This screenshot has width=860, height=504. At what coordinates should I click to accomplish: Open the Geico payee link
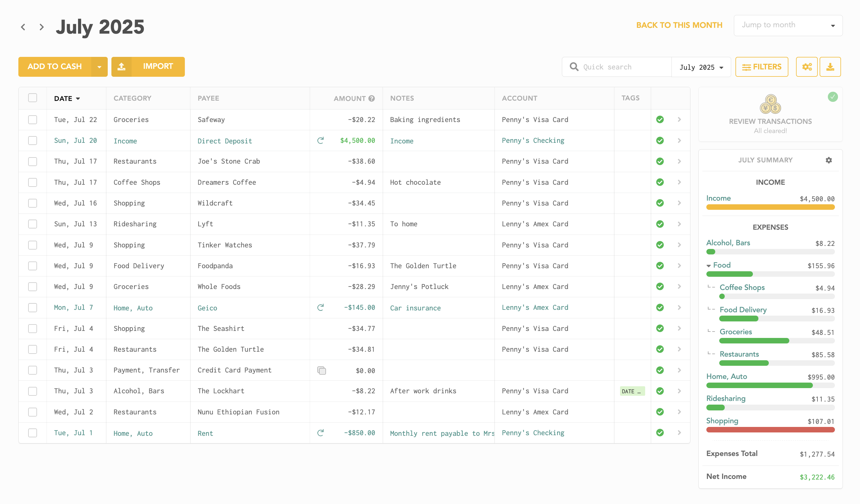207,308
